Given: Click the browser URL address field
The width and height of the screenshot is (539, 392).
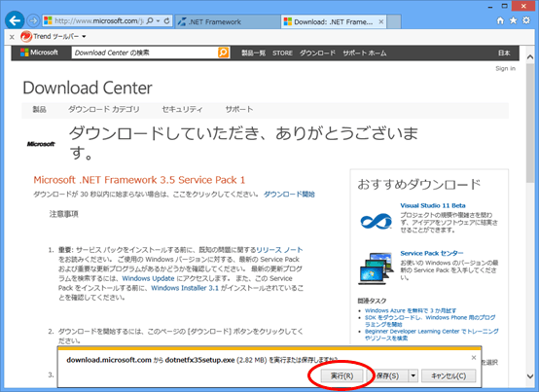Looking at the screenshot, I should pyautogui.click(x=99, y=21).
